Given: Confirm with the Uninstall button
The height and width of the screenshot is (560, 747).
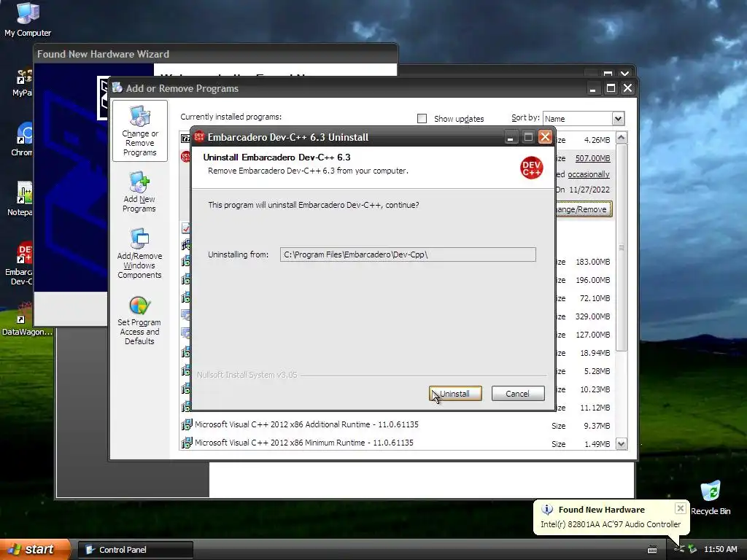Looking at the screenshot, I should tap(455, 393).
